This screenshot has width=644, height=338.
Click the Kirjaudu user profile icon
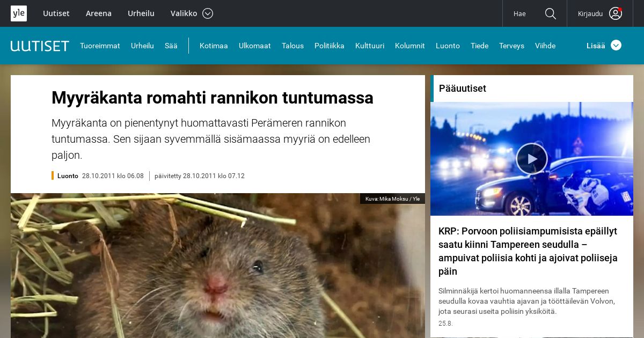coord(616,13)
